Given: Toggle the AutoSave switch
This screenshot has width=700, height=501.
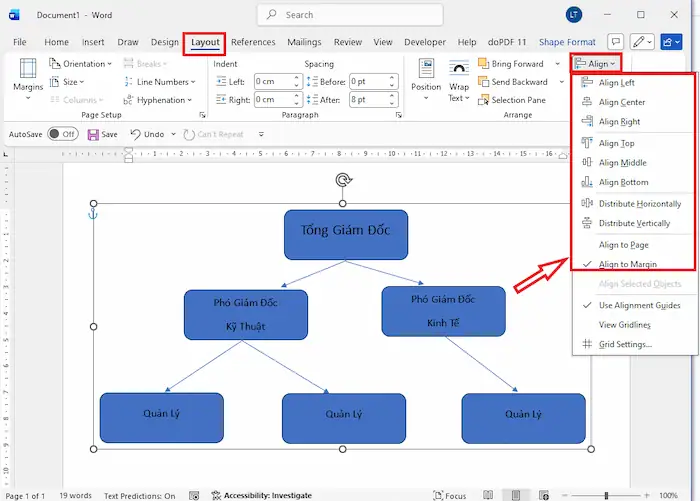Looking at the screenshot, I should coord(62,134).
